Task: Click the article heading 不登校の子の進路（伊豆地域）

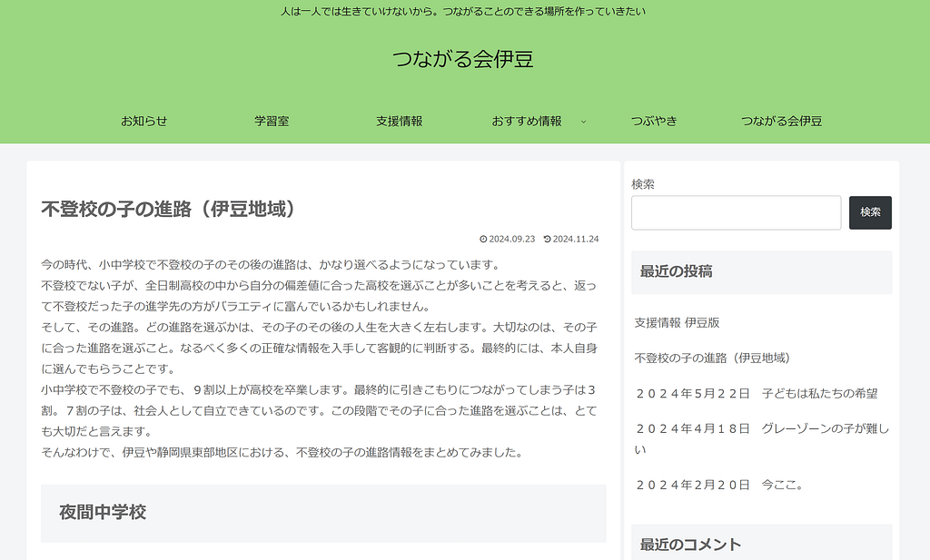Action: (x=169, y=209)
